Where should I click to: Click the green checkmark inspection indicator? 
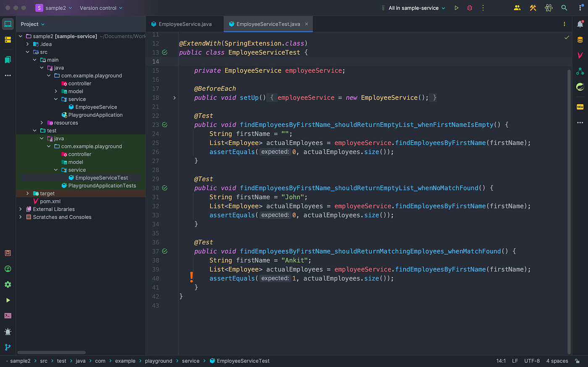tap(566, 37)
